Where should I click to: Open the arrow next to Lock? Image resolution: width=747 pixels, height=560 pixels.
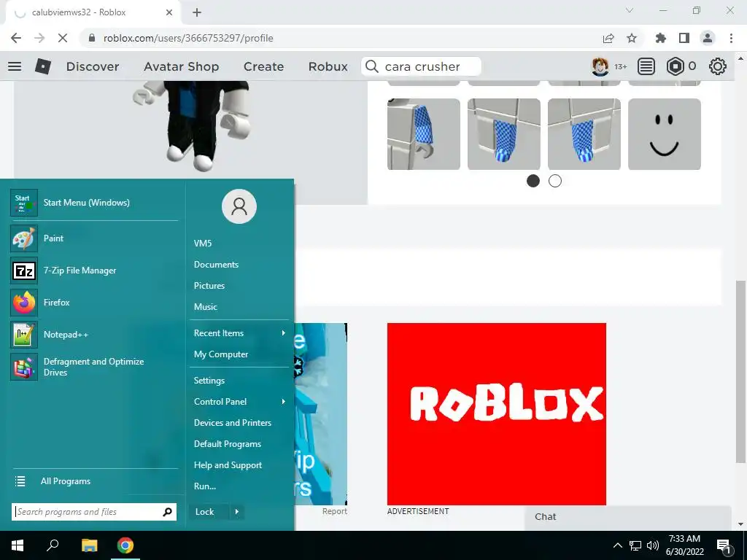click(x=237, y=512)
